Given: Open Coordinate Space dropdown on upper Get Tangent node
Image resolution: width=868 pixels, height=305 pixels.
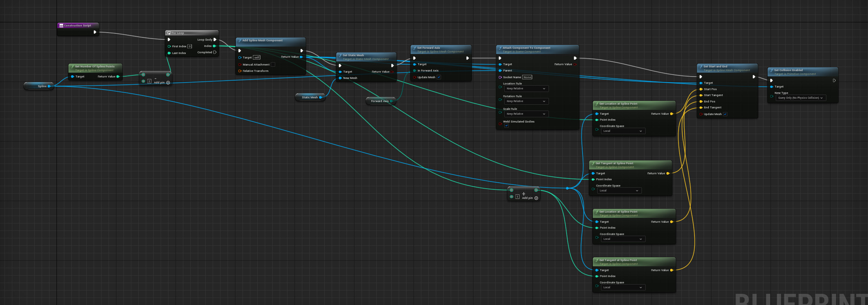Looking at the screenshot, I should tap(619, 191).
